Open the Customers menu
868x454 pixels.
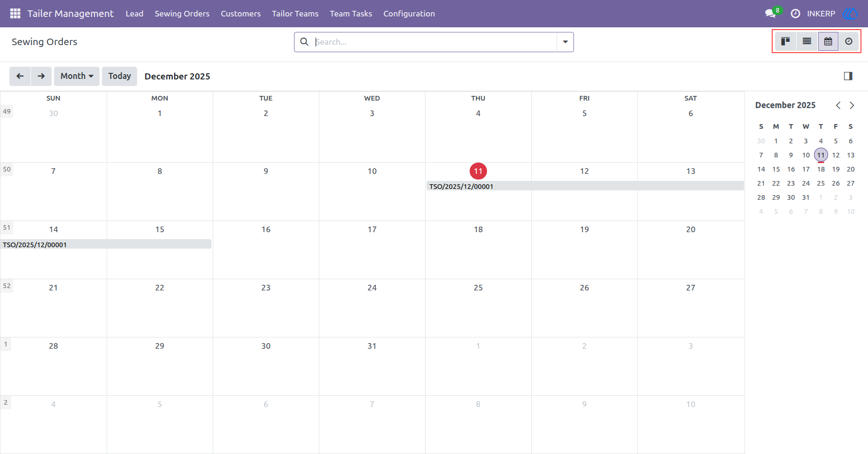[240, 14]
